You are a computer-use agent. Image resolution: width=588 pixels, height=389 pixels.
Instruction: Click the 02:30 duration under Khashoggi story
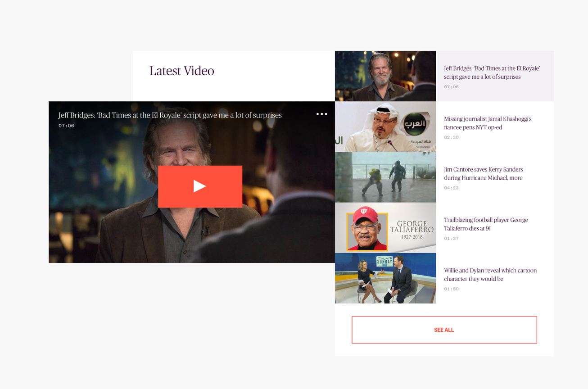451,137
